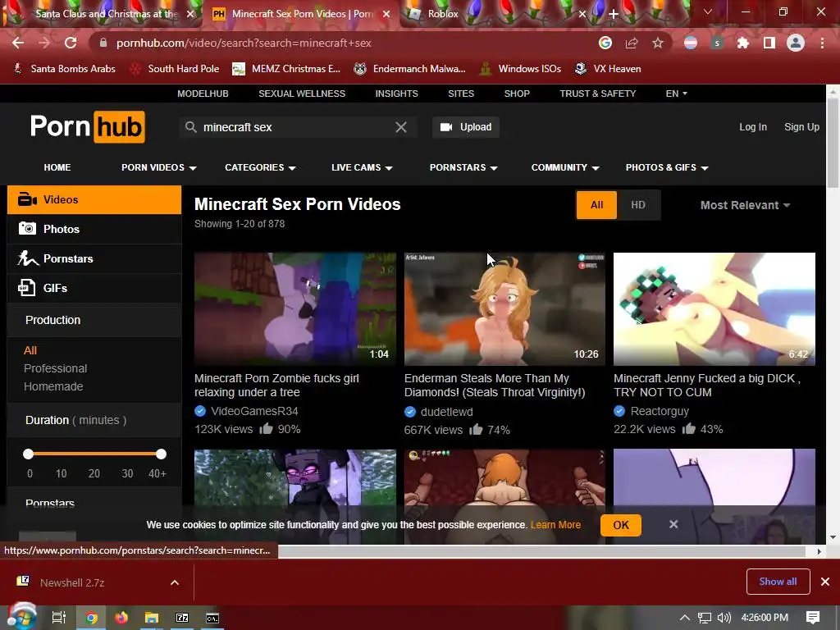
Task: Close the Roblox tab
Action: coord(582,14)
